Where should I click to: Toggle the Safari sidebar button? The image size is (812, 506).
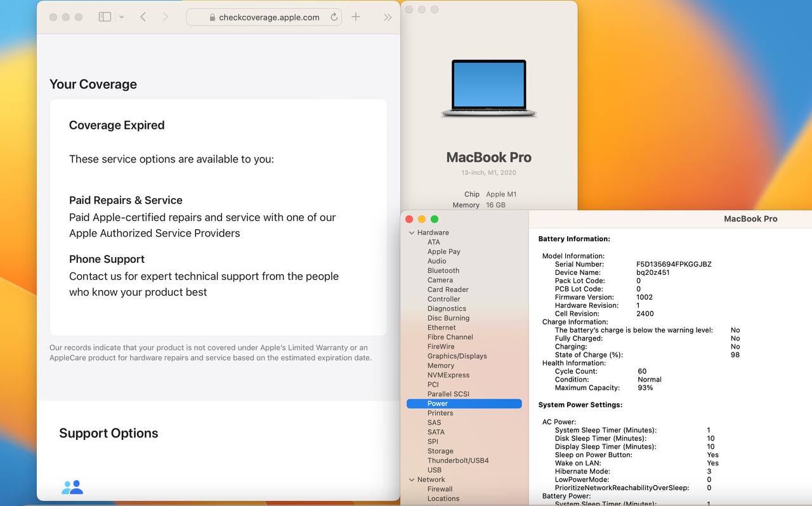tap(105, 17)
